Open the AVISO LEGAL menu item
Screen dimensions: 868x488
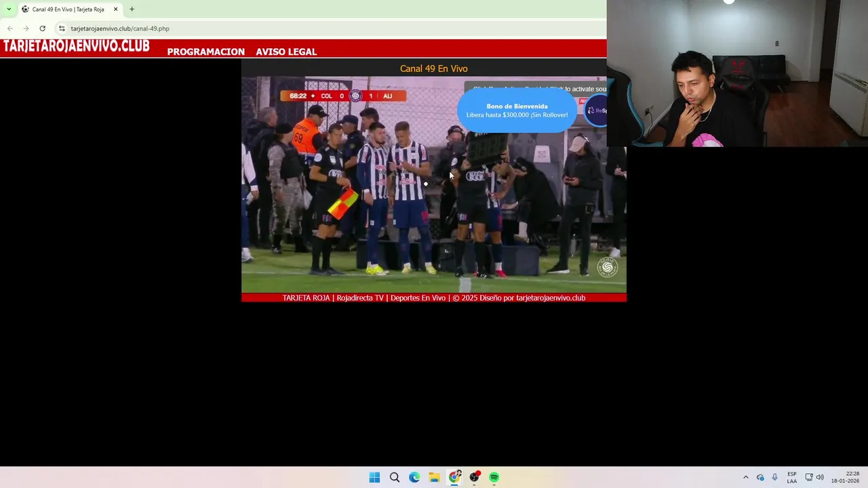pyautogui.click(x=286, y=52)
